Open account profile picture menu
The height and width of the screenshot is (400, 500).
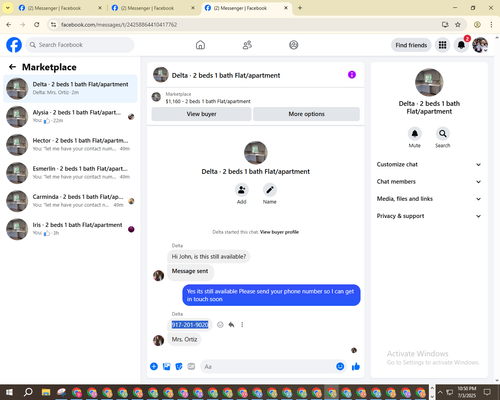pyautogui.click(x=480, y=45)
